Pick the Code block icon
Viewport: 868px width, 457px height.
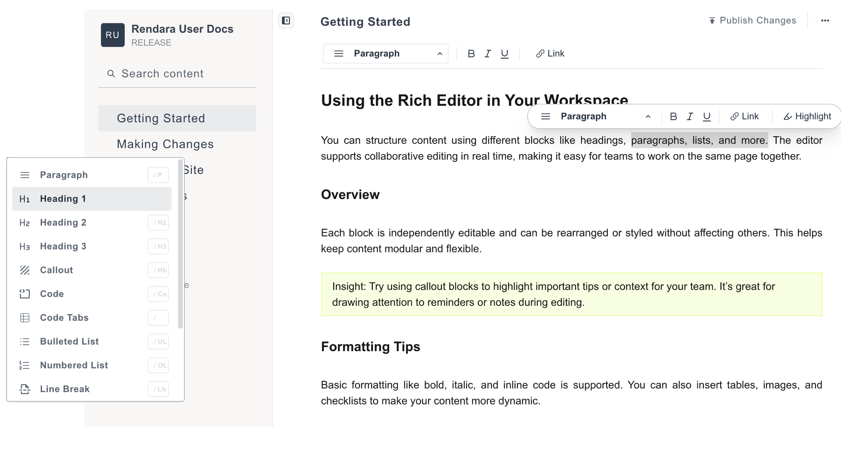point(25,294)
